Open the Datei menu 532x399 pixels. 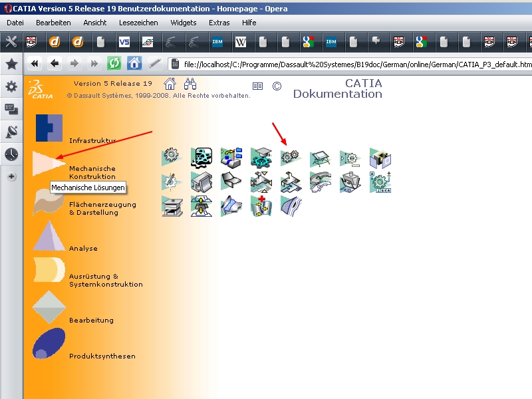coord(15,23)
